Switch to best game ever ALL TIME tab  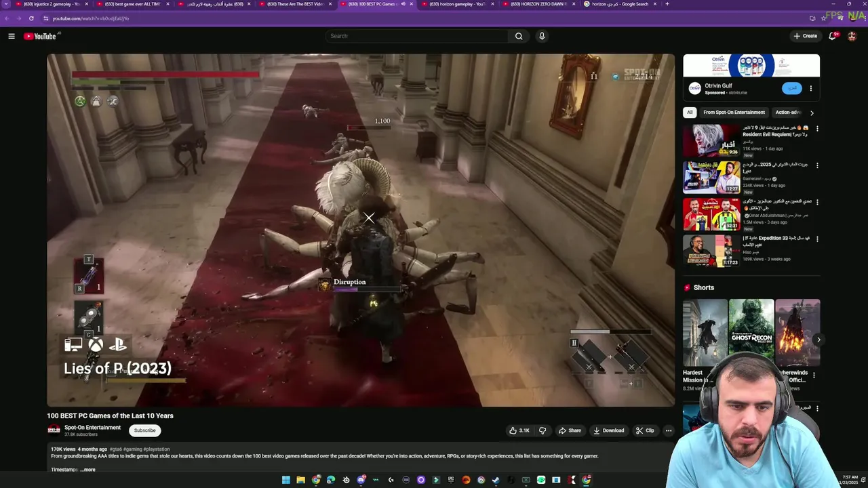(x=132, y=4)
